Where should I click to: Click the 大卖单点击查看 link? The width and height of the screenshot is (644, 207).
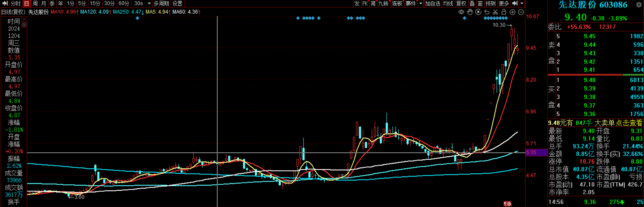pos(618,123)
